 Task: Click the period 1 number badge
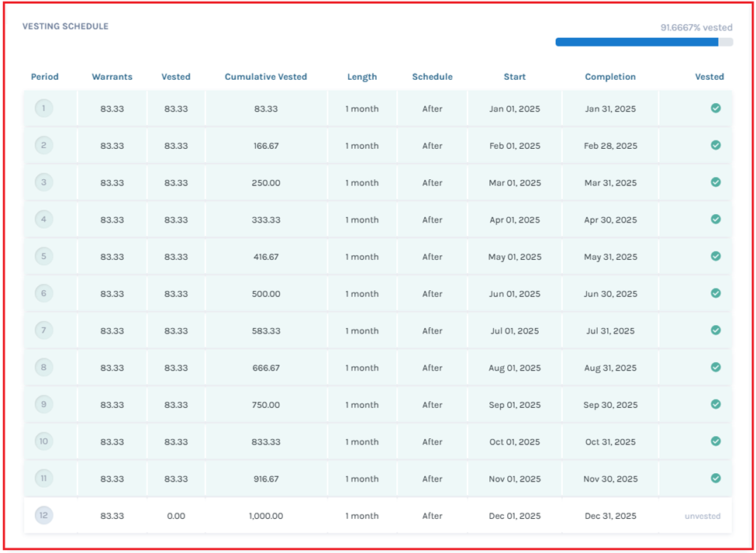tap(43, 109)
